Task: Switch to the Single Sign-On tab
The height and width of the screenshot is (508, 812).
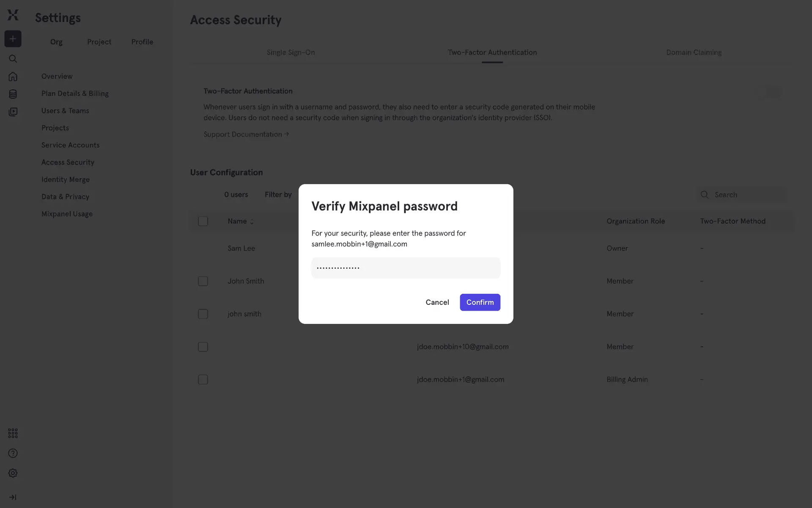Action: point(291,52)
